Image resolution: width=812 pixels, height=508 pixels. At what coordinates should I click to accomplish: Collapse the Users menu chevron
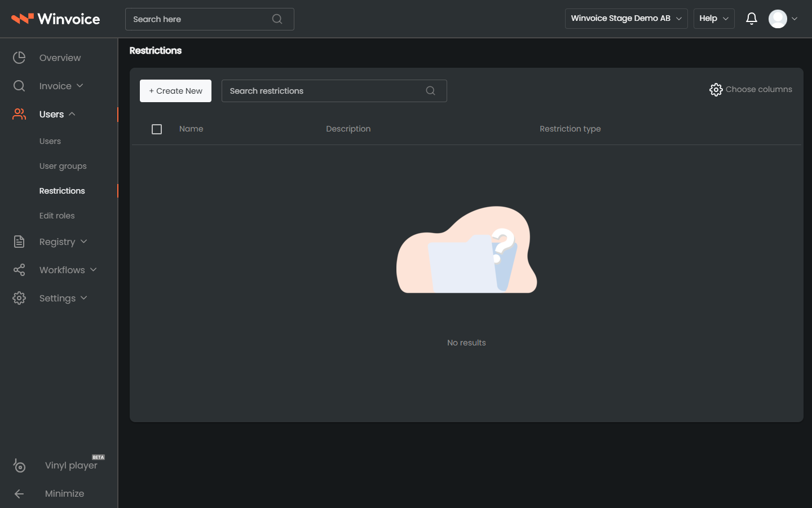[72, 114]
